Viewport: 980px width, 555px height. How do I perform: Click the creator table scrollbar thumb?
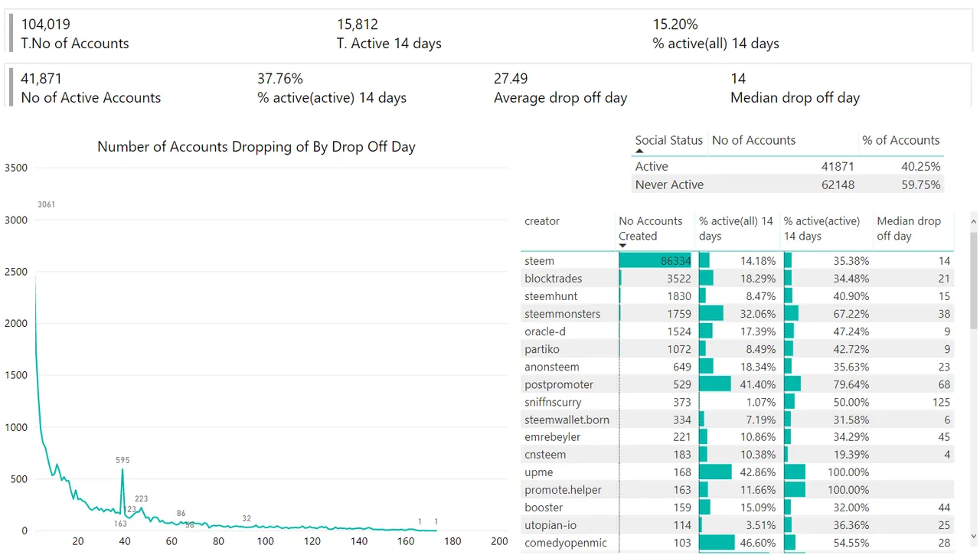tap(973, 279)
